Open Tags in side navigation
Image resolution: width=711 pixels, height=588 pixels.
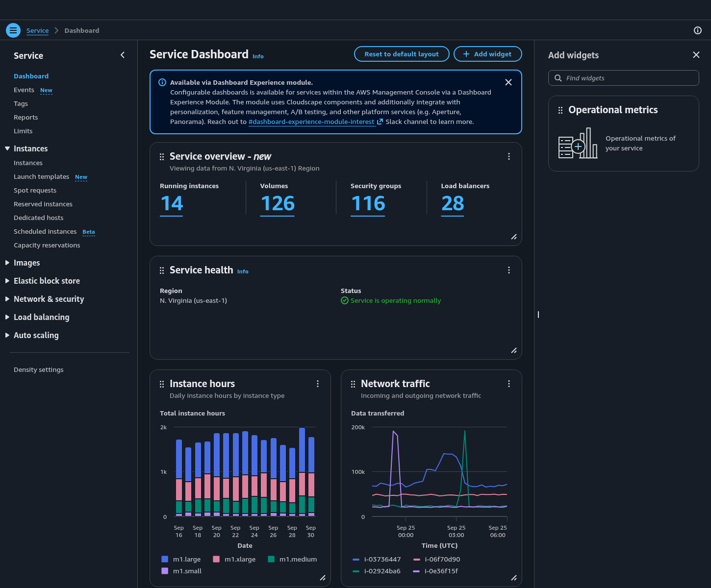21,103
